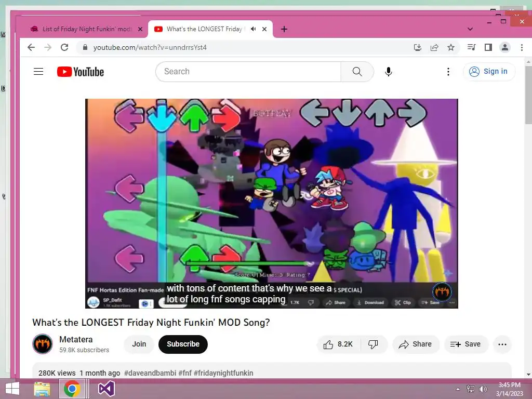Click the Chrome taskbar icon

tap(72, 389)
